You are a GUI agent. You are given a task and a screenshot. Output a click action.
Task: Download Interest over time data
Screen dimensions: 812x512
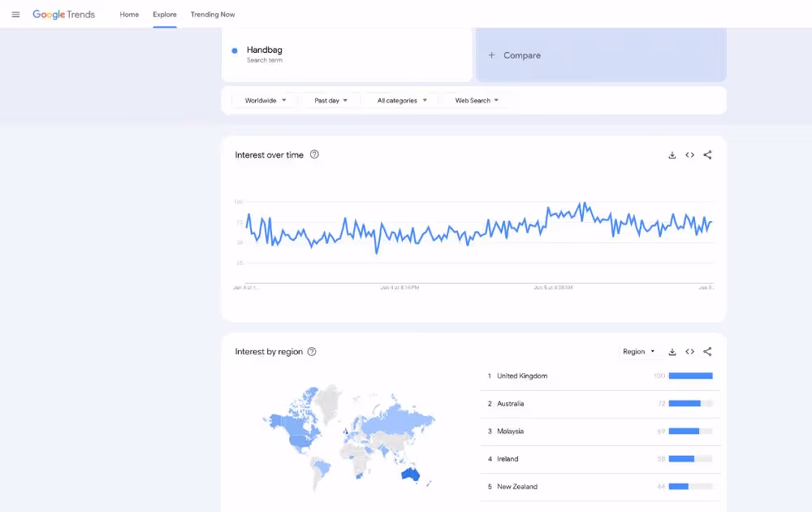coord(672,155)
